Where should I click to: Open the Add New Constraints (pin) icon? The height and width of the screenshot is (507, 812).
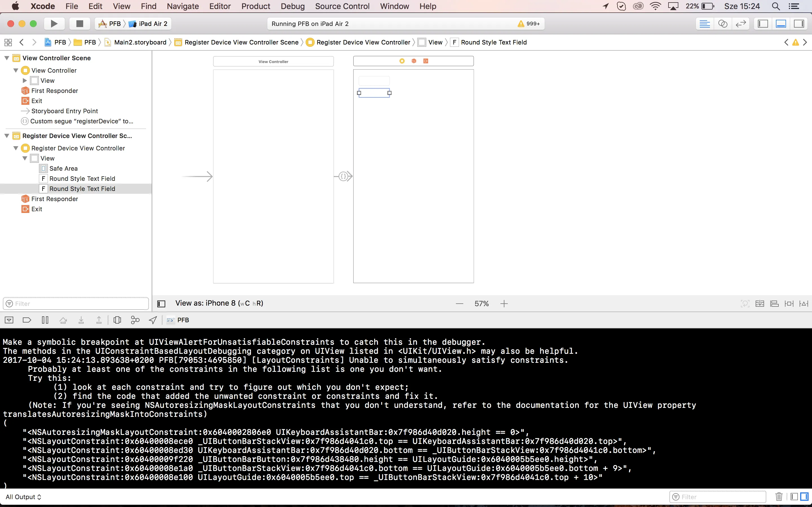(x=789, y=303)
